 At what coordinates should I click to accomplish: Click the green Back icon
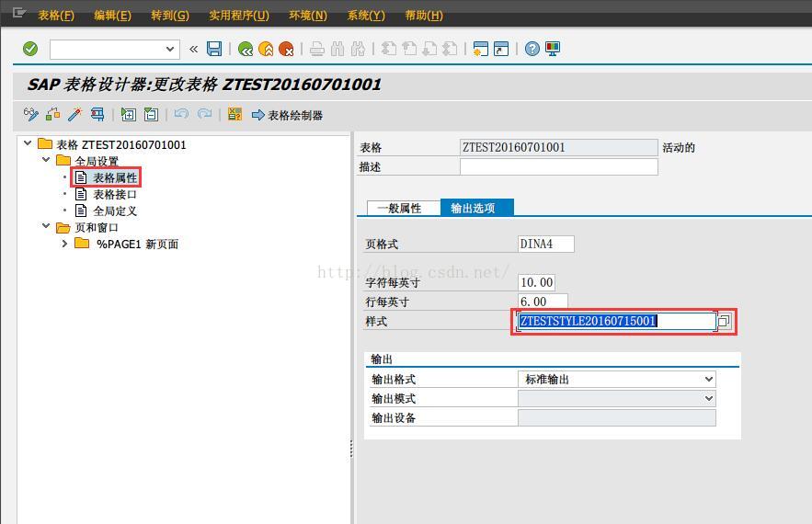pos(246,50)
